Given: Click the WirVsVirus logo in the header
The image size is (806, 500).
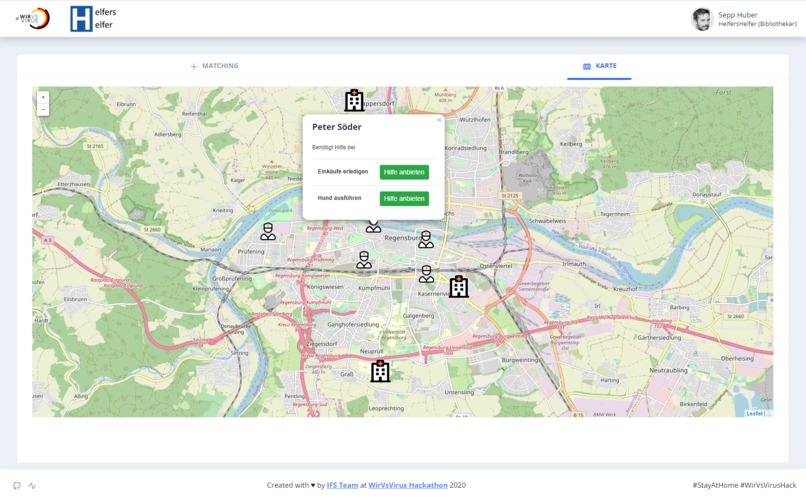Looking at the screenshot, I should pos(33,18).
